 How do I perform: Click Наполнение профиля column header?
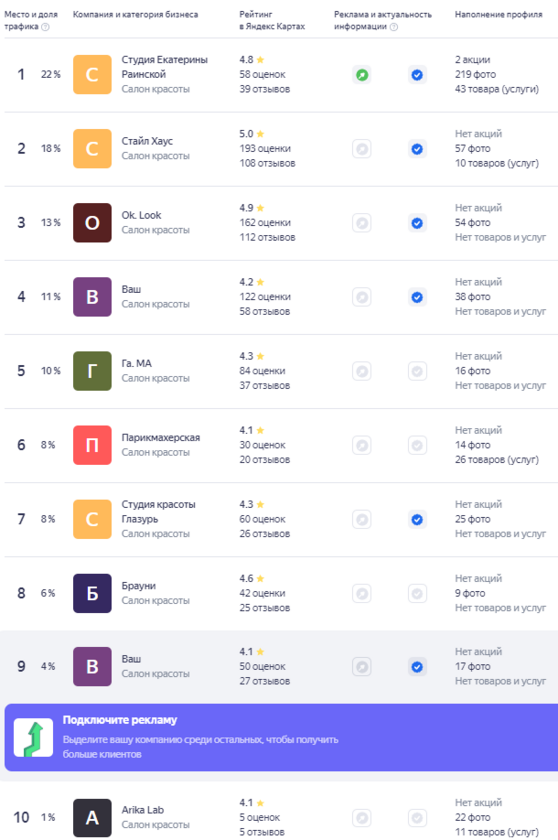point(499,14)
